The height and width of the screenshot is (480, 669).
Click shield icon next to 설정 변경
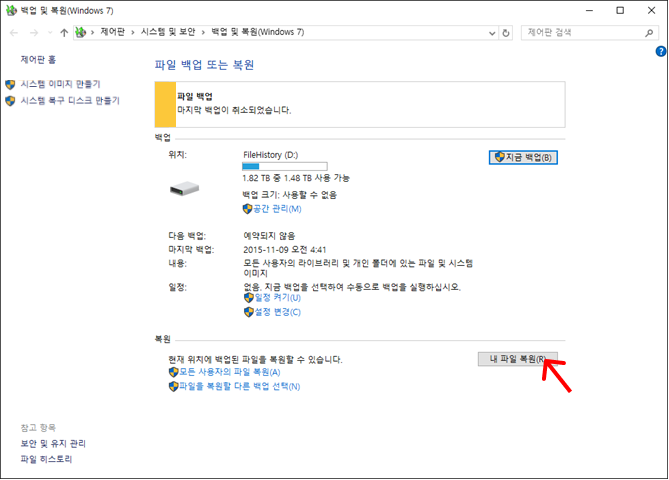249,312
